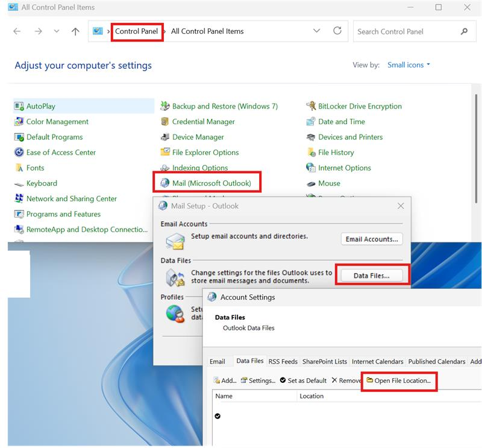Expand the address bar history dropdown

[x=316, y=31]
